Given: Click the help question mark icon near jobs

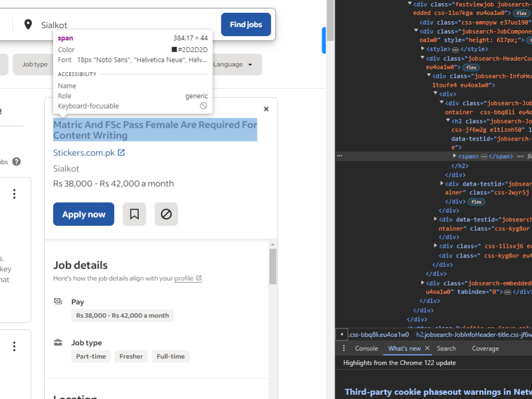Looking at the screenshot, I should pyautogui.click(x=18, y=162).
